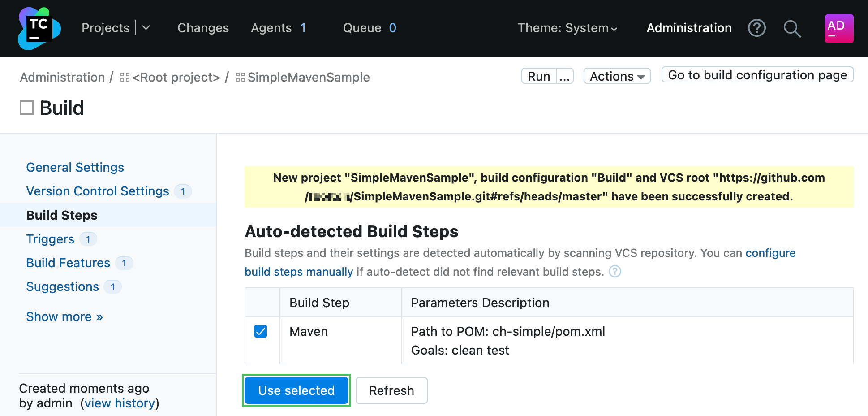Viewport: 868px width, 416px height.
Task: Open the view history link
Action: pyautogui.click(x=120, y=403)
